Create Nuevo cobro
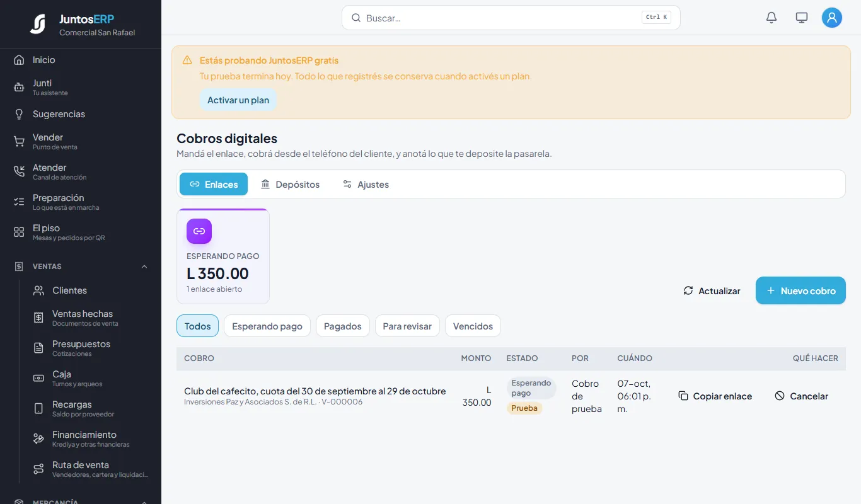 (x=800, y=290)
